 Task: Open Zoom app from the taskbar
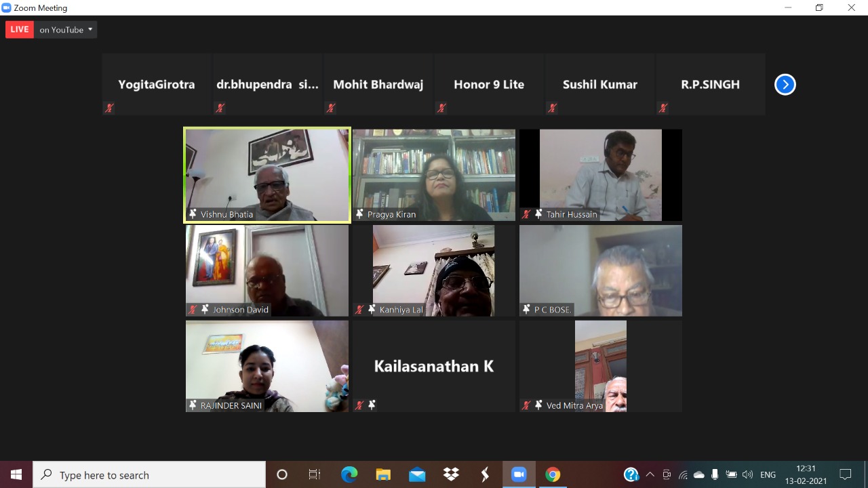tap(519, 474)
